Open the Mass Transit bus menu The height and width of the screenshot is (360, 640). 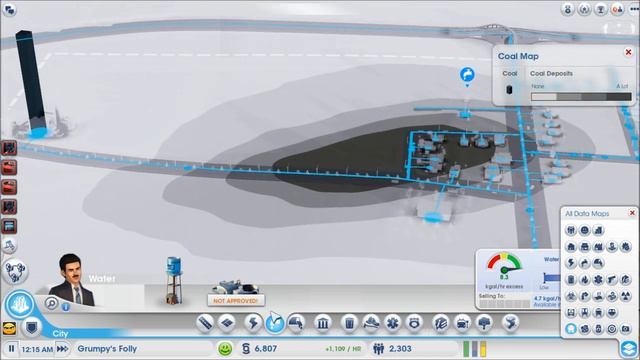click(x=462, y=323)
